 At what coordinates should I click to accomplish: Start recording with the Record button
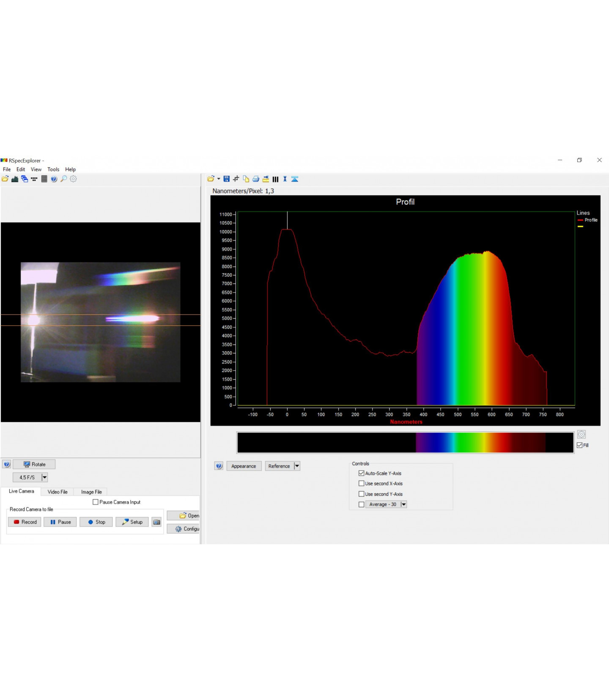tap(25, 522)
